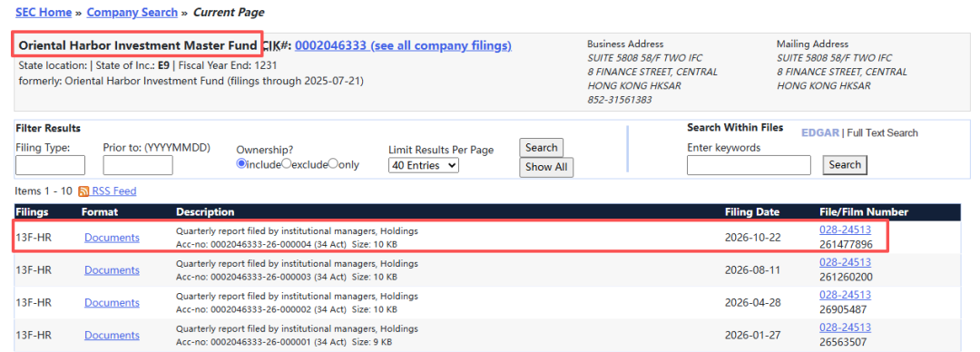Click film number 261477896
Viewport: 980px width, 352px height.
click(847, 244)
